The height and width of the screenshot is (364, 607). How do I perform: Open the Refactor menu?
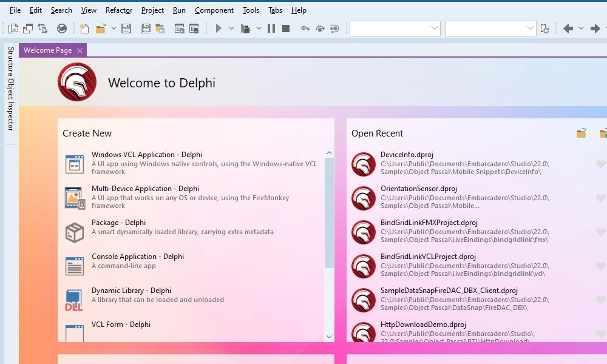[119, 10]
